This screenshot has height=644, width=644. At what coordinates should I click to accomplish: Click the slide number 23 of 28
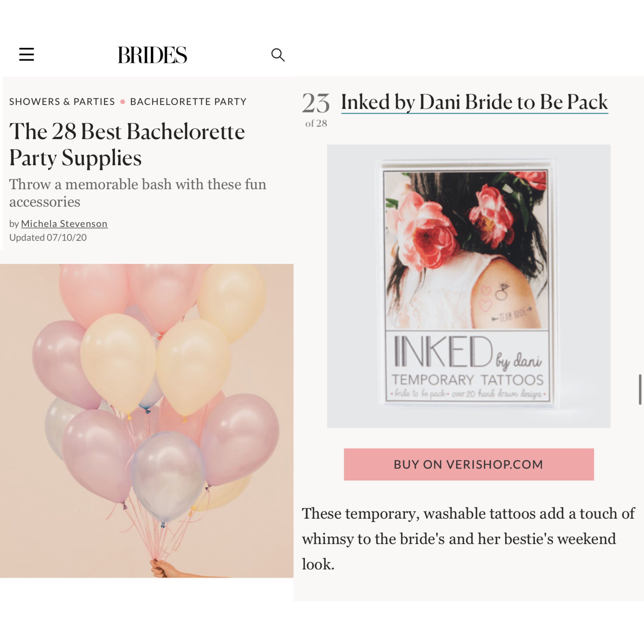pos(316,103)
